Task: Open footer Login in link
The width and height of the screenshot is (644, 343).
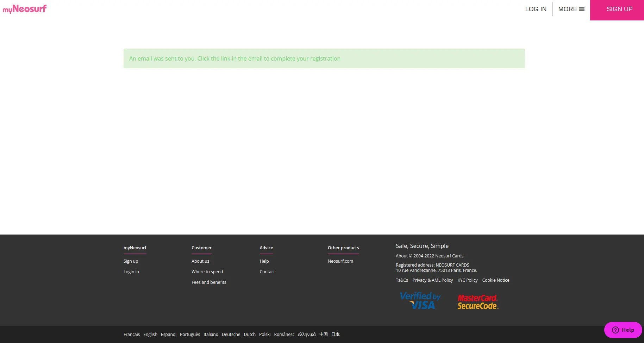Action: 131,272
